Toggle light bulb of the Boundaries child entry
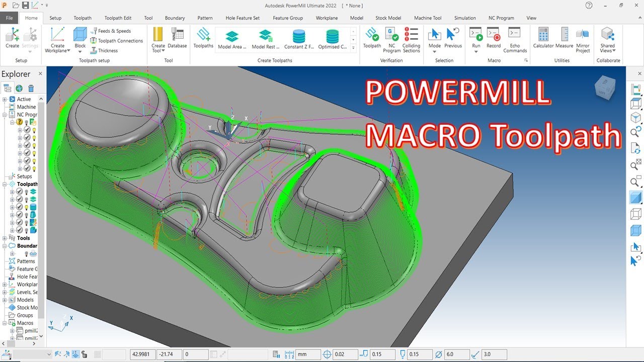The height and width of the screenshot is (362, 644). pyautogui.click(x=27, y=254)
